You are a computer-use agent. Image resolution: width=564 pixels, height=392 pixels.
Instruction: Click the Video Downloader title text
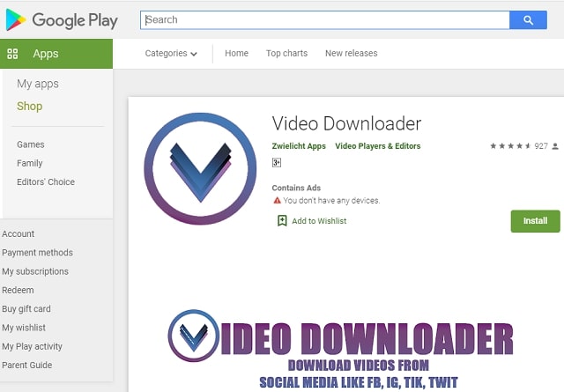click(x=346, y=123)
